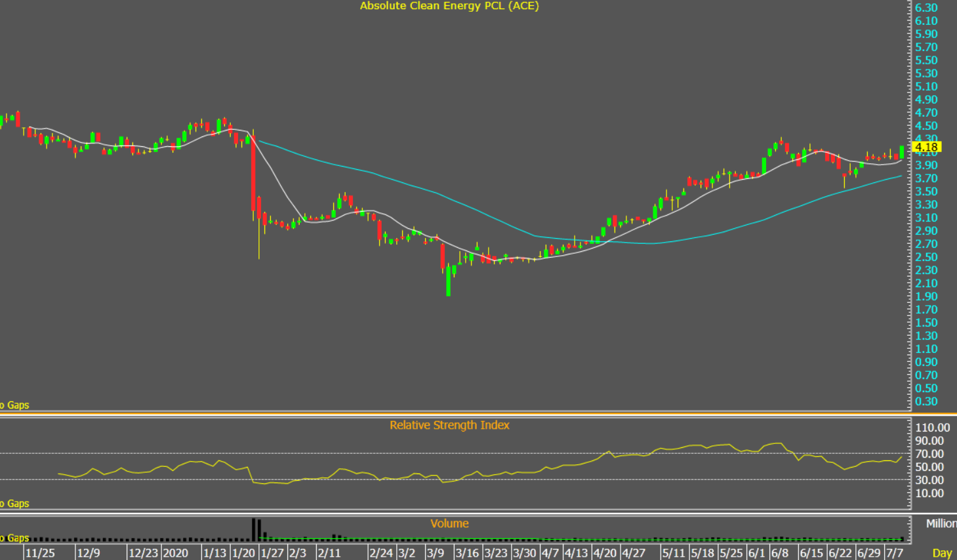Click the yellow 4.18 last price tag

point(927,147)
